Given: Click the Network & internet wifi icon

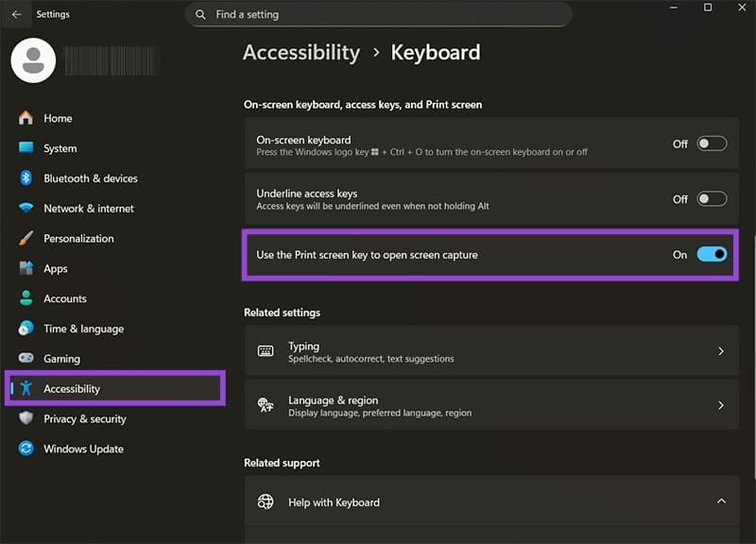Looking at the screenshot, I should coord(26,209).
